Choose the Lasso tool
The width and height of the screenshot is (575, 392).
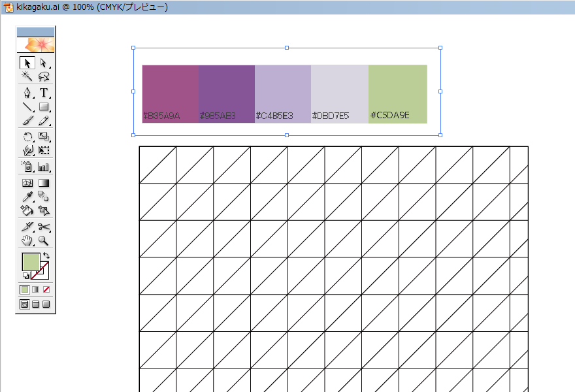click(x=44, y=76)
